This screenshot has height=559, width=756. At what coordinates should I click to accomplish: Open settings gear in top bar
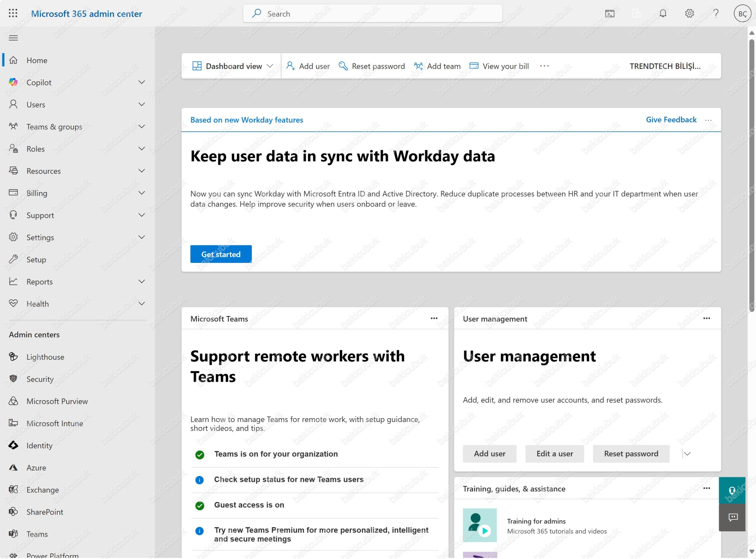689,14
